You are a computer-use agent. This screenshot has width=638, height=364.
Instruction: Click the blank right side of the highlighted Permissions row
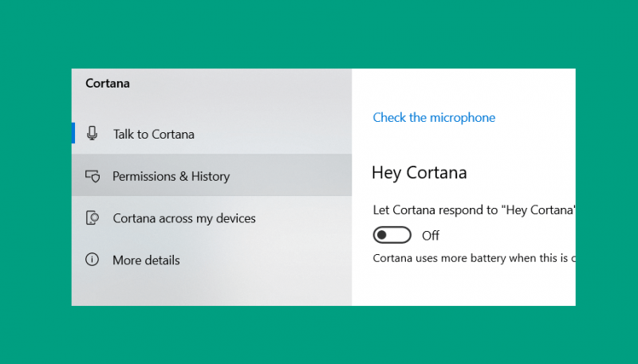click(x=291, y=175)
